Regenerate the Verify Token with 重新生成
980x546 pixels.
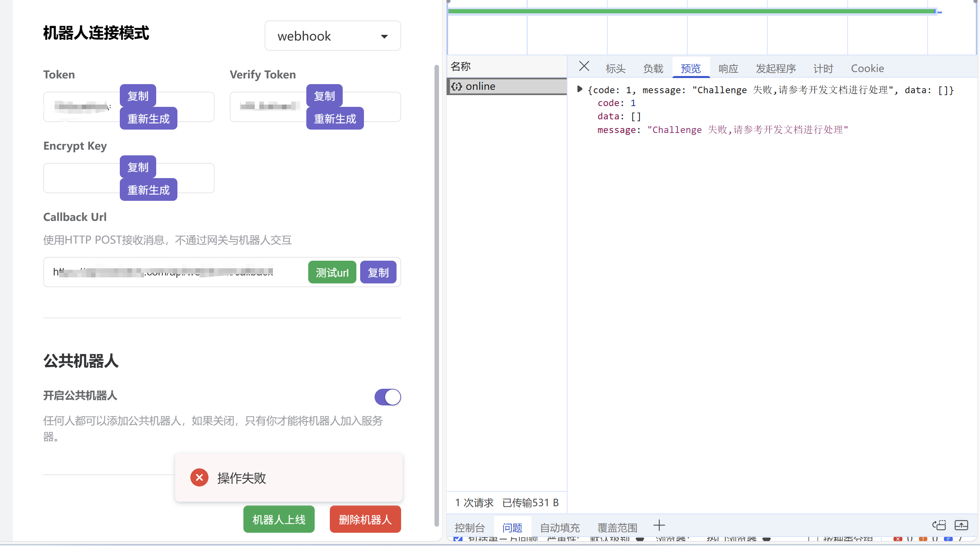334,119
